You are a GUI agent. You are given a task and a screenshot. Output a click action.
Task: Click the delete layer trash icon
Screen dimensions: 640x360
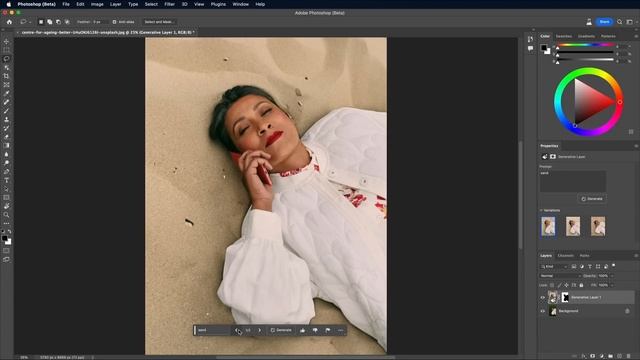(629, 356)
